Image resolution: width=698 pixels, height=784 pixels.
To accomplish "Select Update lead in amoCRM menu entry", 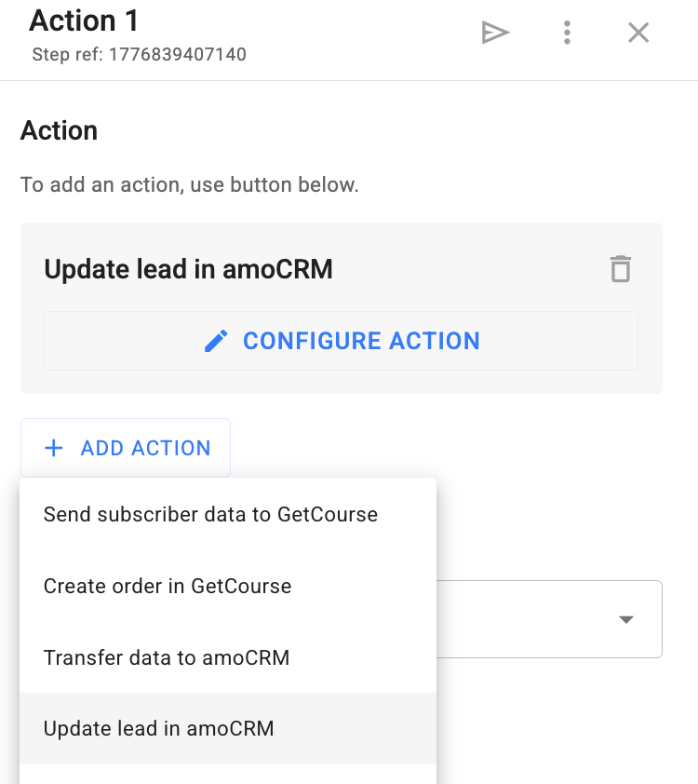I will 159,728.
